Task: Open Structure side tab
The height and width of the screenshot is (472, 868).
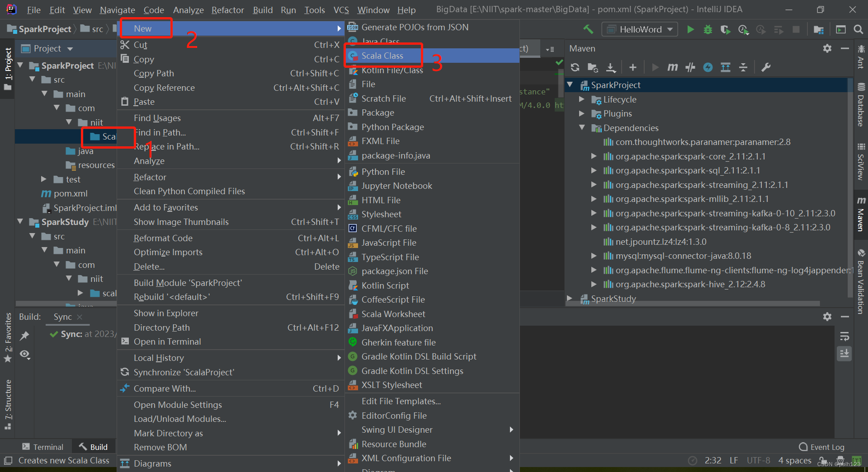Action: pyautogui.click(x=8, y=405)
